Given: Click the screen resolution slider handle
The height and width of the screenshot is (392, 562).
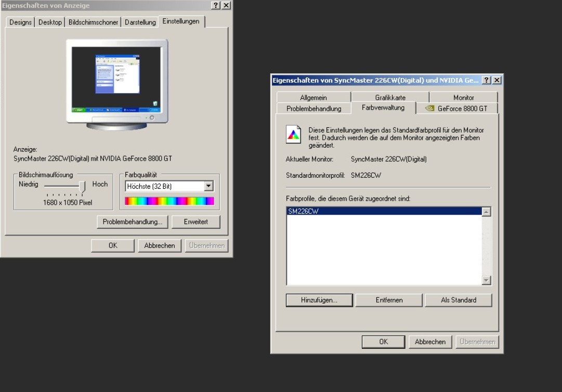Looking at the screenshot, I should coord(82,186).
